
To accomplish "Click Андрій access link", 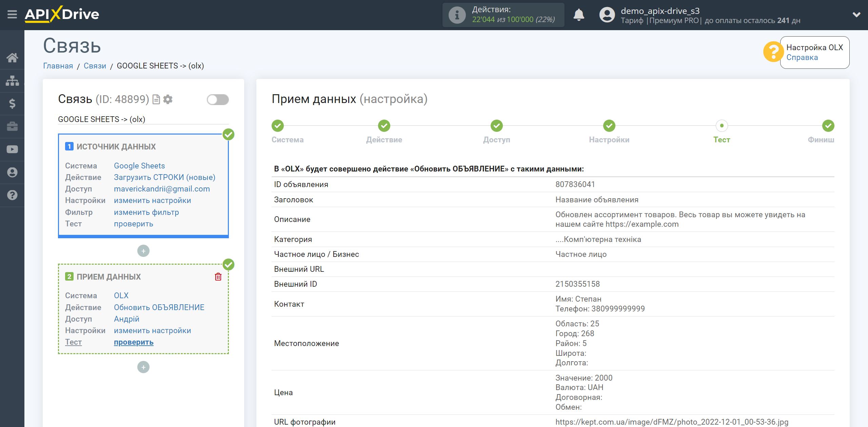I will click(x=126, y=319).
